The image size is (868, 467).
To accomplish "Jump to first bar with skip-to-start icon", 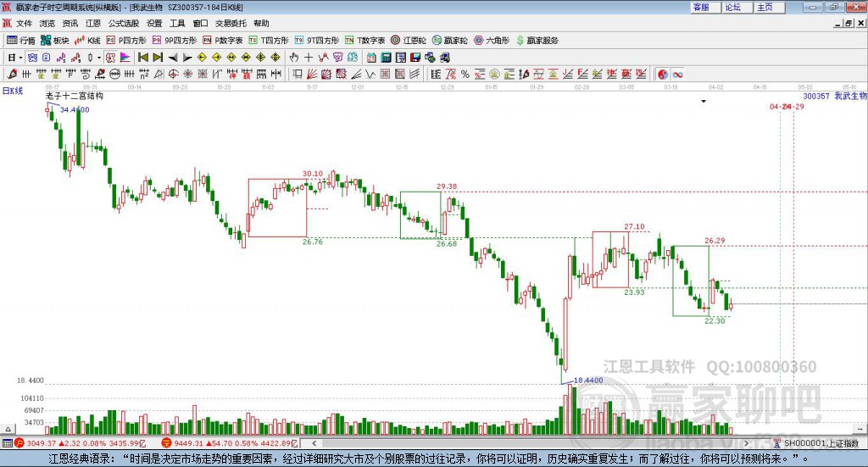I will point(142,57).
